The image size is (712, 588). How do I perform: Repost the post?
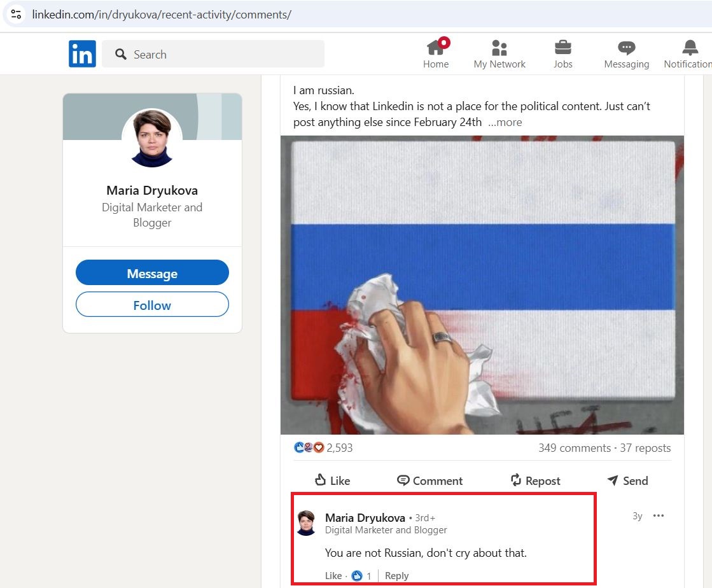(535, 480)
